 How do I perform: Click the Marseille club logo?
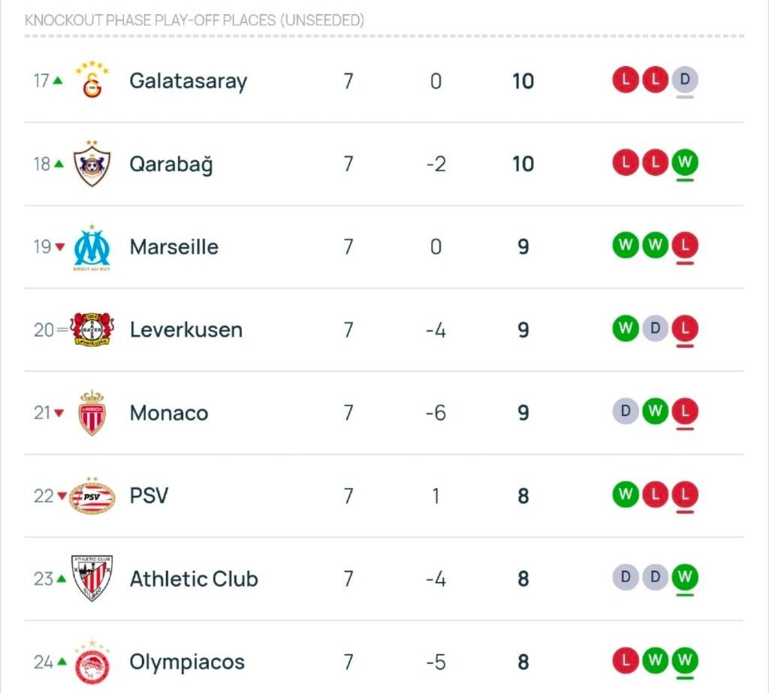tap(92, 247)
